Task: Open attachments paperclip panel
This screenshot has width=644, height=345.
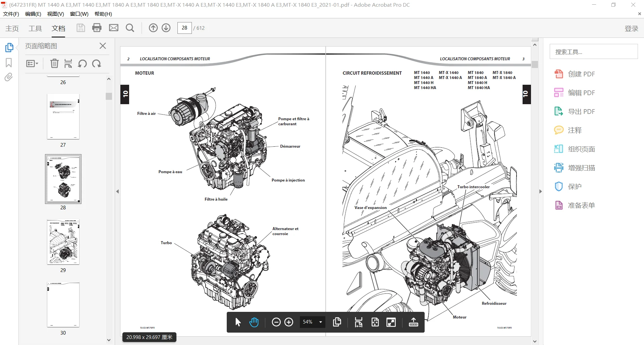Action: click(x=9, y=77)
